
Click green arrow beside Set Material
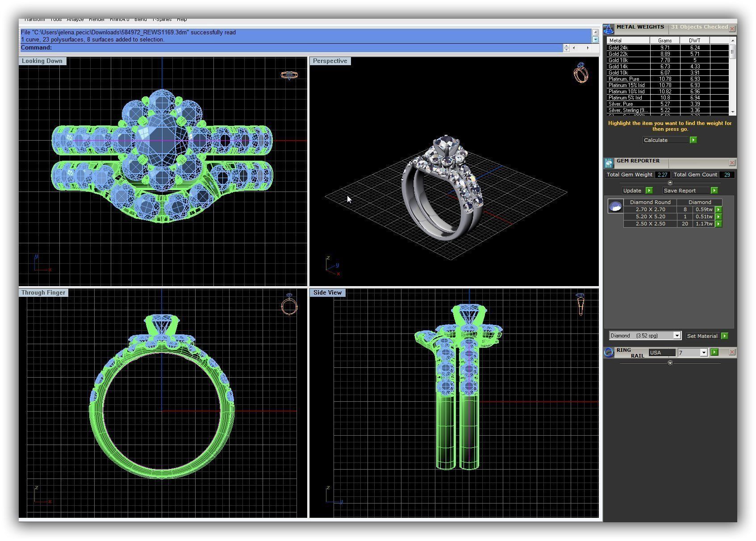(x=724, y=336)
